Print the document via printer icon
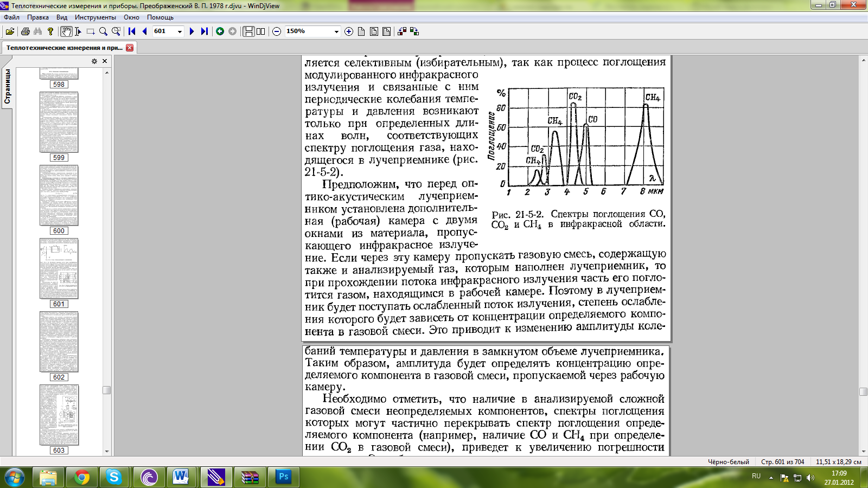The height and width of the screenshot is (488, 868). pyautogui.click(x=25, y=31)
